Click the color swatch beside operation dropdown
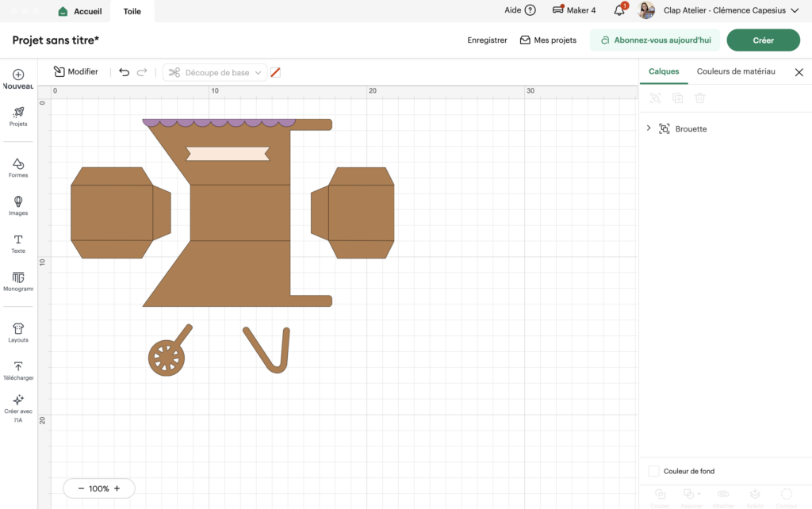812x509 pixels. click(x=275, y=72)
